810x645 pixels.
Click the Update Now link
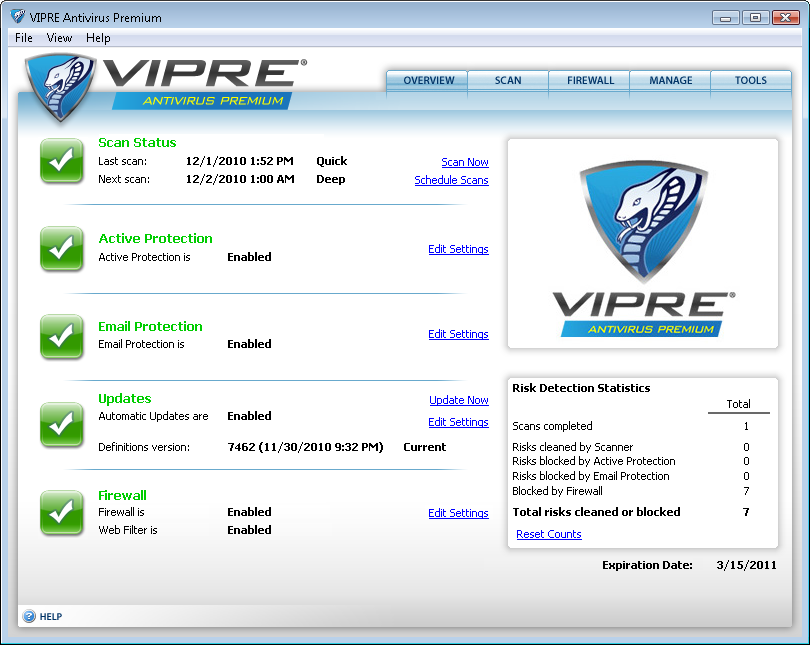[x=458, y=400]
